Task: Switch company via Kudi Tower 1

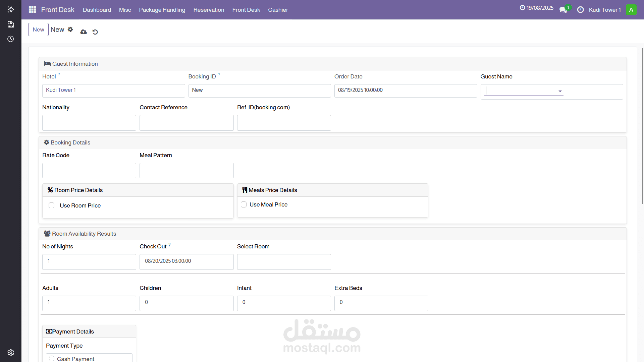Action: coord(604,10)
